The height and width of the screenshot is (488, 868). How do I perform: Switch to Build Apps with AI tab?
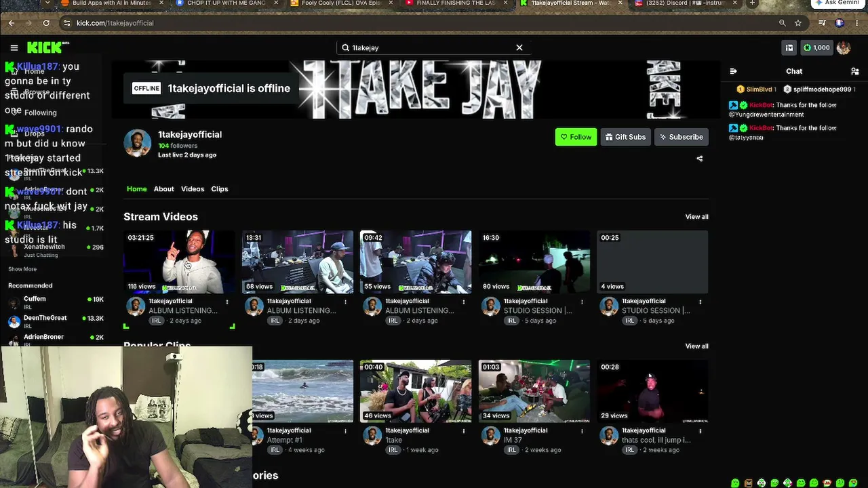[x=112, y=3]
